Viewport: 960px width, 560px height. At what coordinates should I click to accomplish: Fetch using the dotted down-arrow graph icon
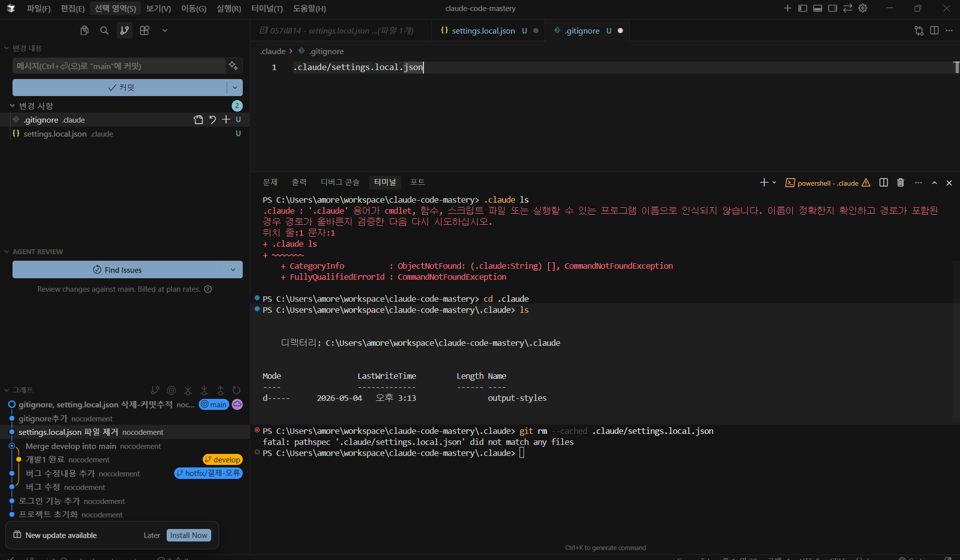(x=188, y=390)
